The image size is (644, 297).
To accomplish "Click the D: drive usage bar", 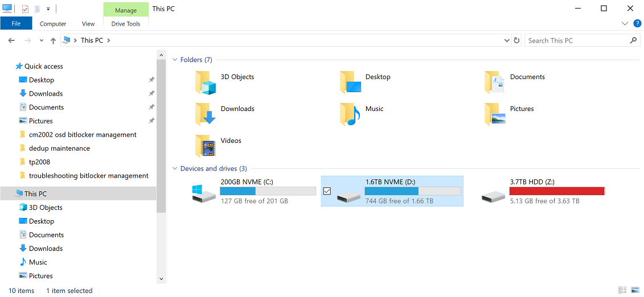I will coord(413,191).
